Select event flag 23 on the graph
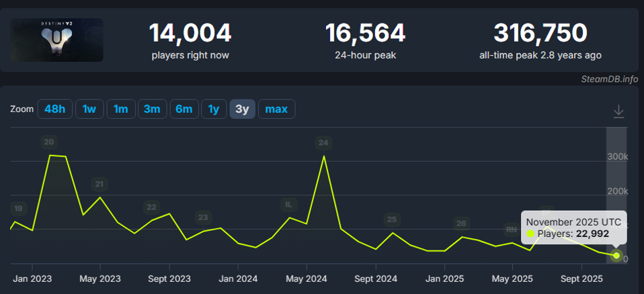Screen dimensions: 644x294 (203, 217)
